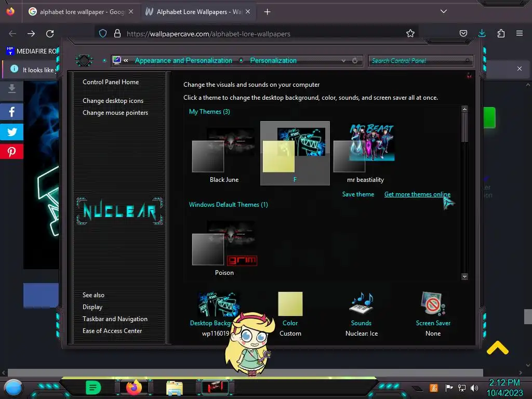Select the F theme

point(295,153)
